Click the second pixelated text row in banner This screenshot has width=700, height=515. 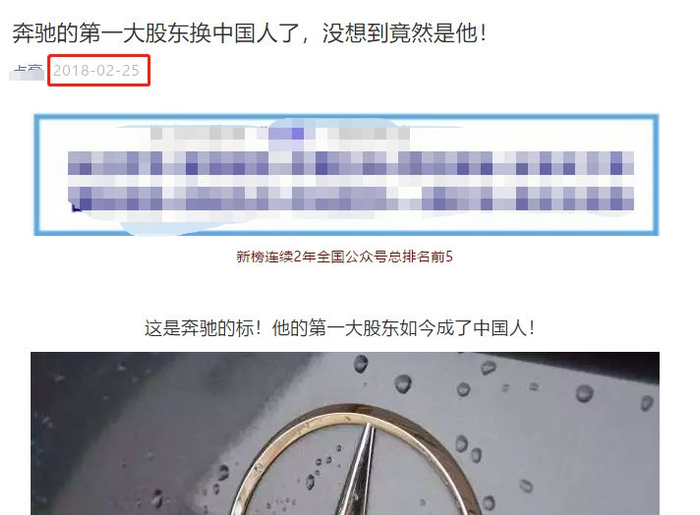point(351,199)
